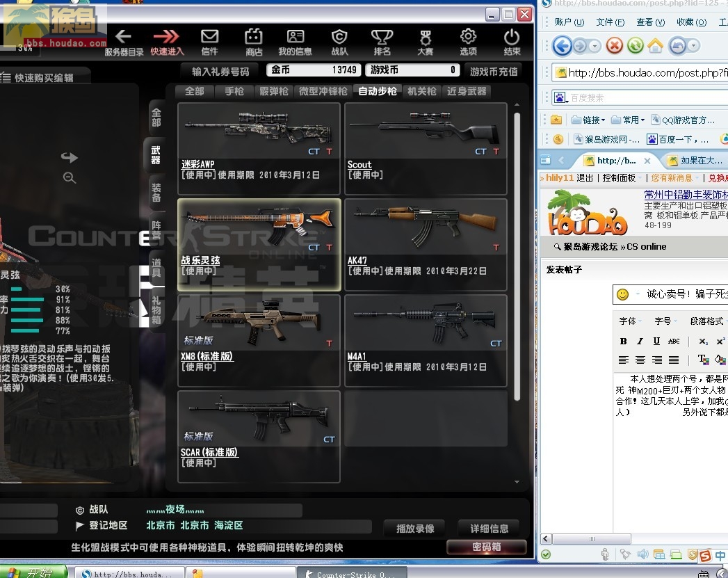The width and height of the screenshot is (728, 578).
Task: Select the 微型冲锋枪 SMG tab
Action: tap(323, 91)
